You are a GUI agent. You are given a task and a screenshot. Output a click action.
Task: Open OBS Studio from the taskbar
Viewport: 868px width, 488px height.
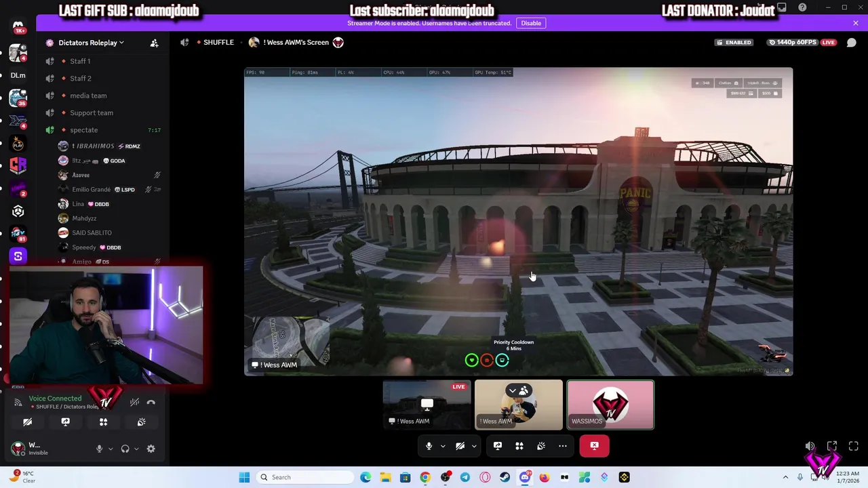(x=446, y=477)
